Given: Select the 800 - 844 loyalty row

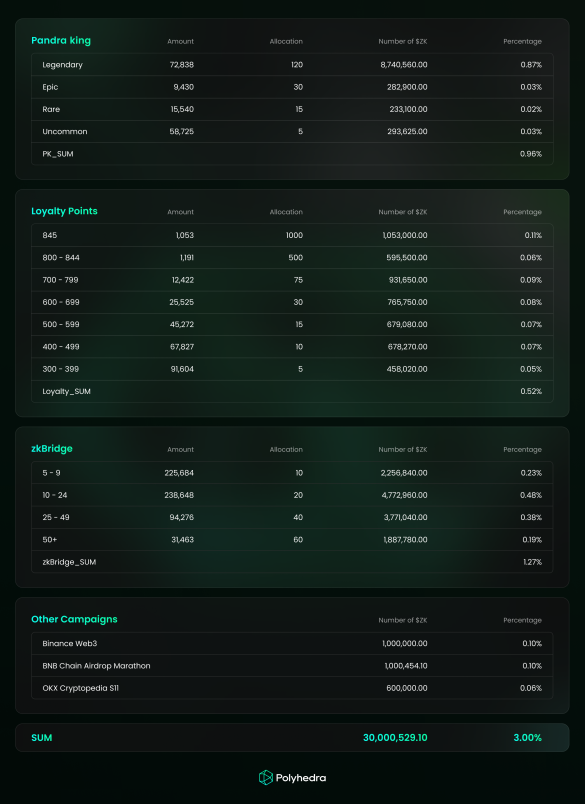Looking at the screenshot, I should (292, 257).
